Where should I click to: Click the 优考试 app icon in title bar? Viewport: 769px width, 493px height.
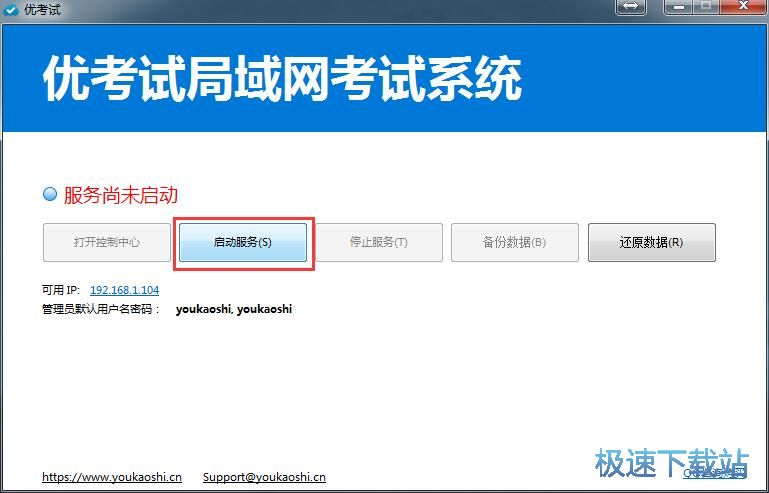pyautogui.click(x=11, y=8)
